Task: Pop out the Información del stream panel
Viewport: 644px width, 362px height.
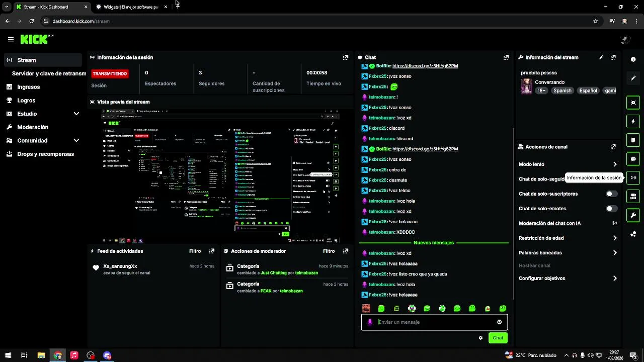Action: pos(613,57)
